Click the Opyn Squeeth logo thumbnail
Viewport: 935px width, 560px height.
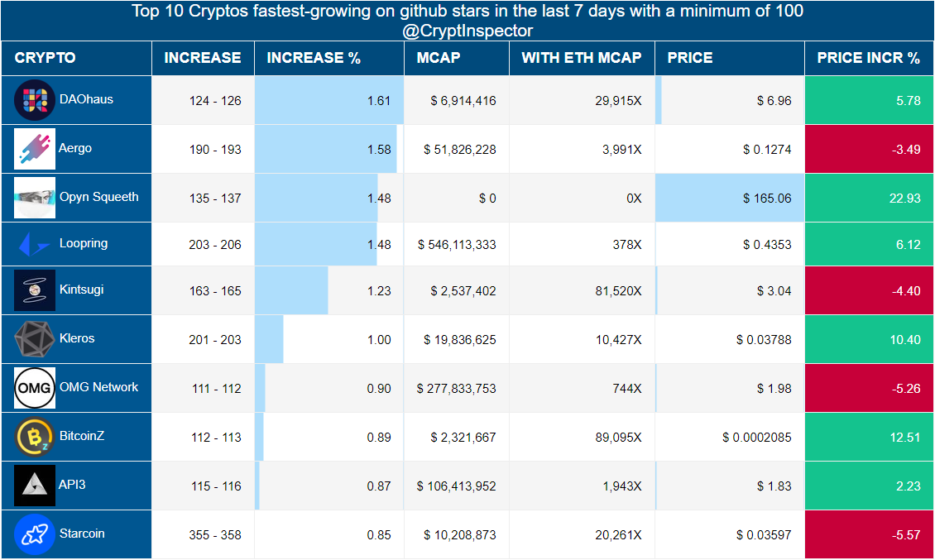coord(35,198)
